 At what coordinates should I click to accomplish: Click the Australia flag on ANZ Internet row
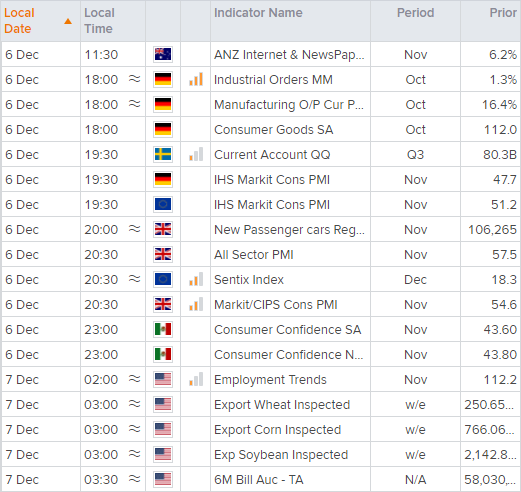click(x=163, y=54)
